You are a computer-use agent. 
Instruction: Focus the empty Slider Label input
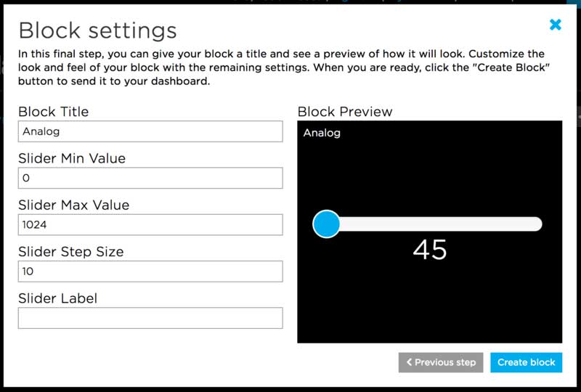pyautogui.click(x=150, y=317)
